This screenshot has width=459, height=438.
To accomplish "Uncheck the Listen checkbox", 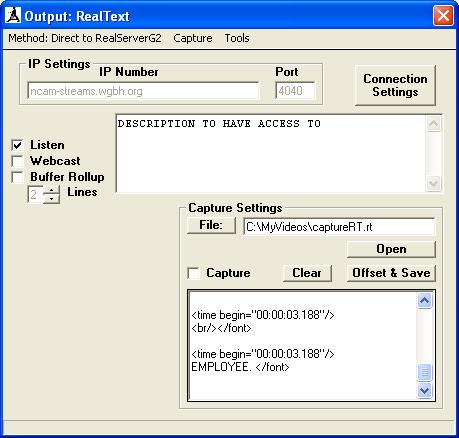I will [x=17, y=145].
